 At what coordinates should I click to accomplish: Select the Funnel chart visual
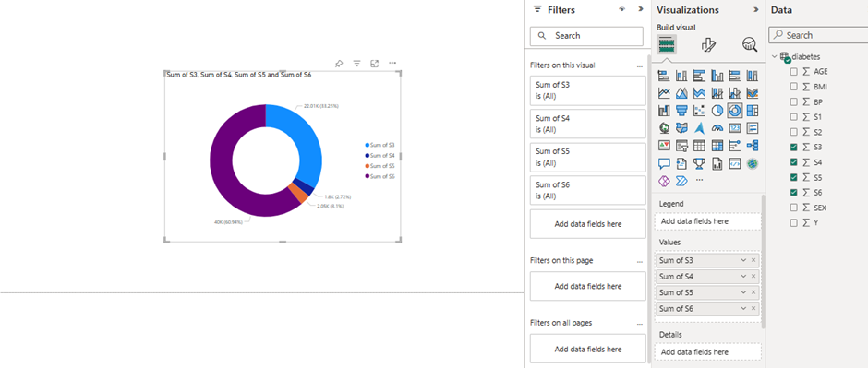point(681,111)
